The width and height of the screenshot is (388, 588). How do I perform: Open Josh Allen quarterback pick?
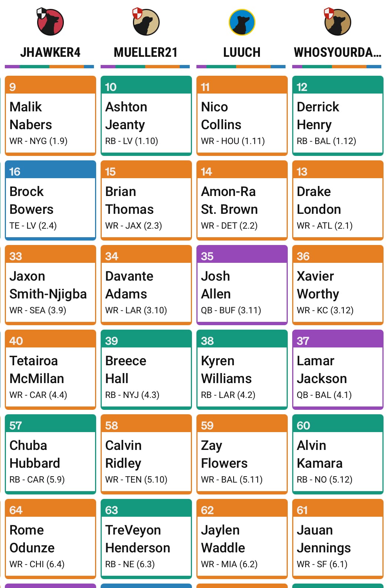point(242,285)
